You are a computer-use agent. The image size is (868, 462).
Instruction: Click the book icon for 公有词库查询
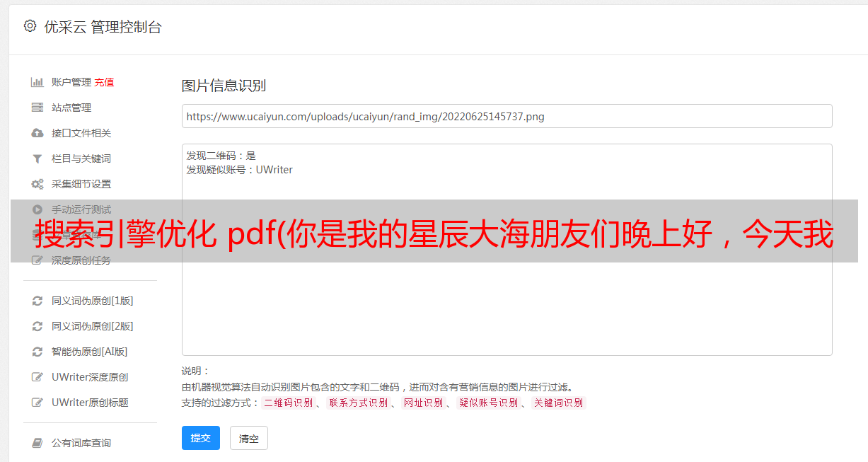[x=37, y=443]
